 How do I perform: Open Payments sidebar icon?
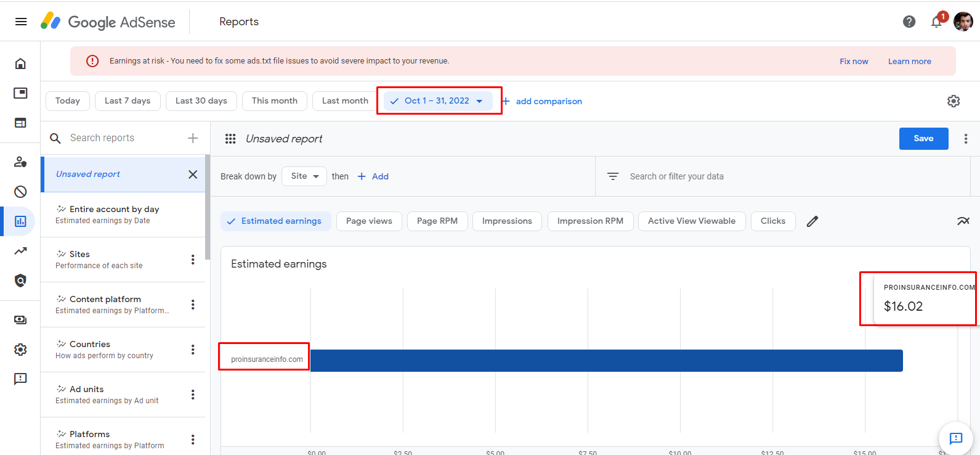point(20,319)
